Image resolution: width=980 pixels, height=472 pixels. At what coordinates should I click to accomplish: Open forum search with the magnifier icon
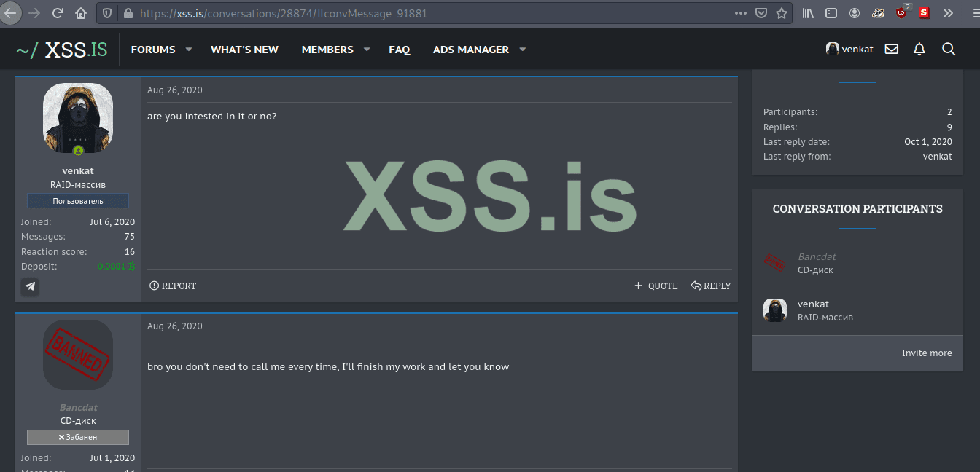coord(948,49)
